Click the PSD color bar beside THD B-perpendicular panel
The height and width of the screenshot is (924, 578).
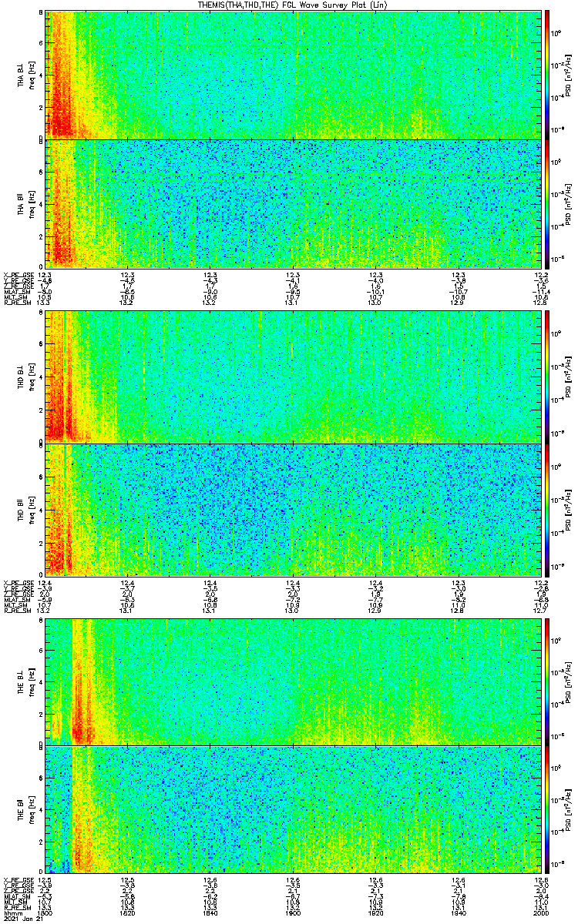click(x=547, y=377)
